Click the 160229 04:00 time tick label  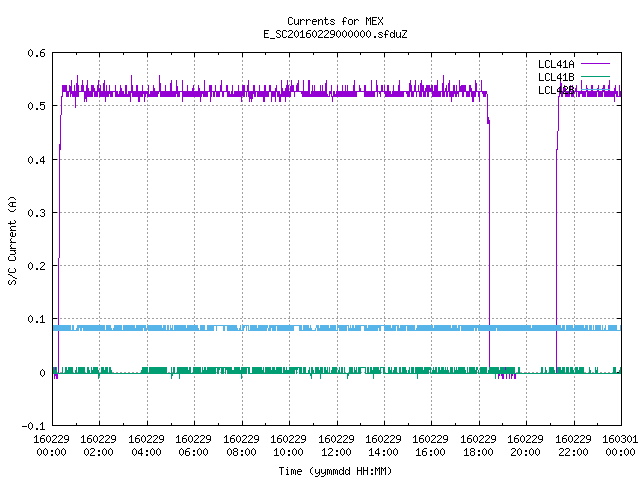click(x=146, y=446)
